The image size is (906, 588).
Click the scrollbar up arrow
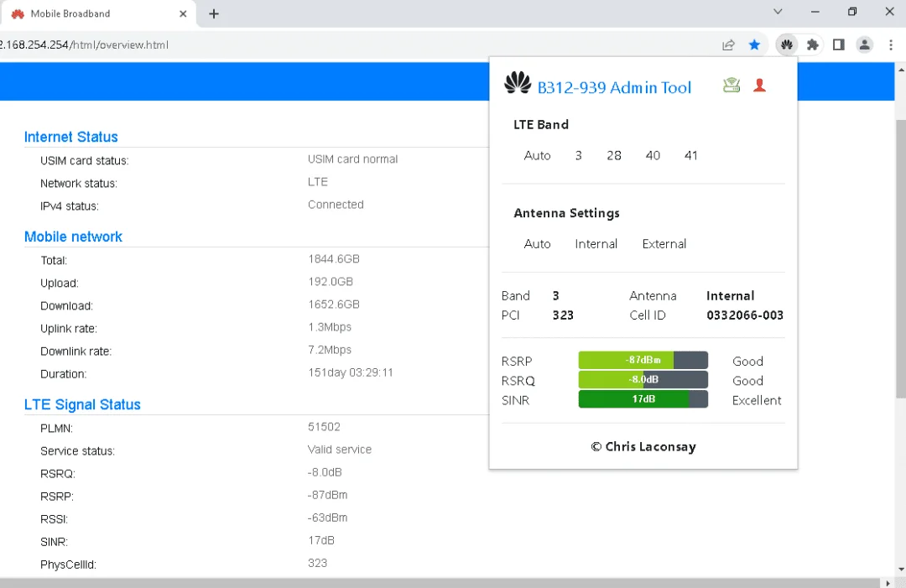point(900,70)
